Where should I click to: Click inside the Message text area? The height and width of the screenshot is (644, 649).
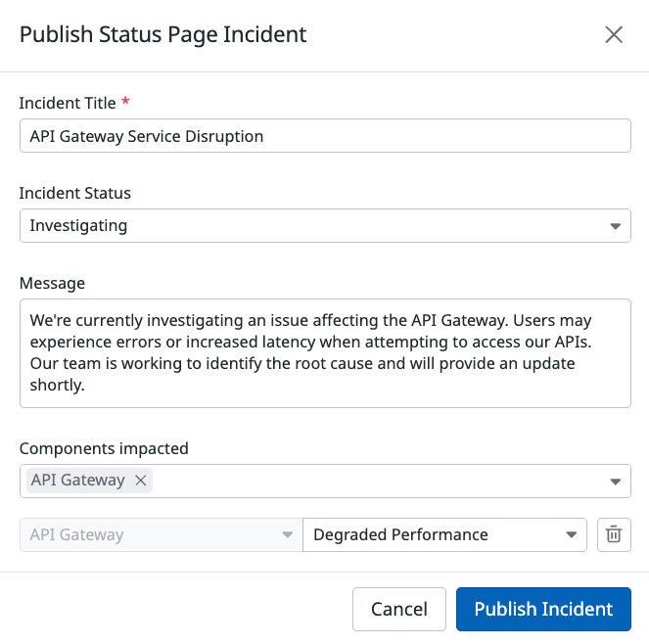coord(325,352)
